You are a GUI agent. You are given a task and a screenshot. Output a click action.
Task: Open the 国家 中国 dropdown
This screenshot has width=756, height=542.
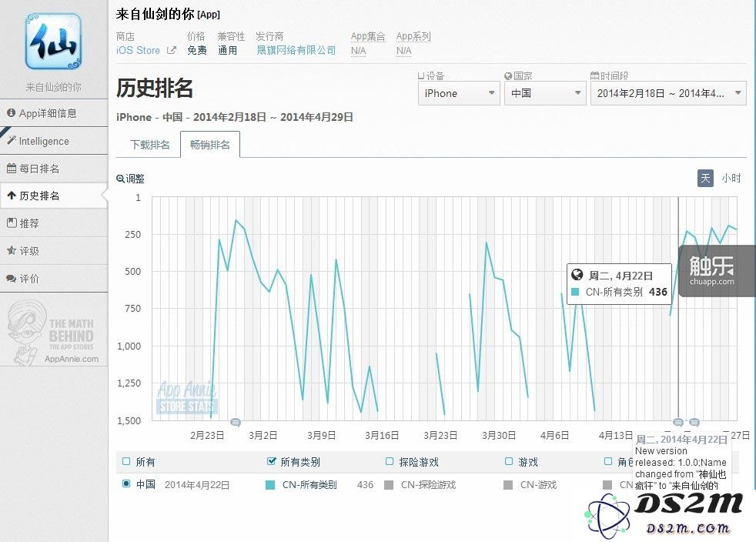tap(545, 93)
